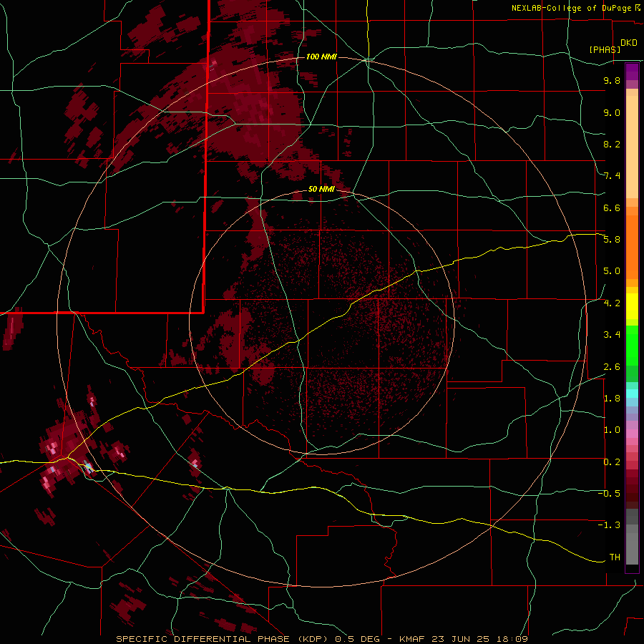Select the 5.8 legend value
Image resolution: width=644 pixels, height=644 pixels.
point(612,240)
